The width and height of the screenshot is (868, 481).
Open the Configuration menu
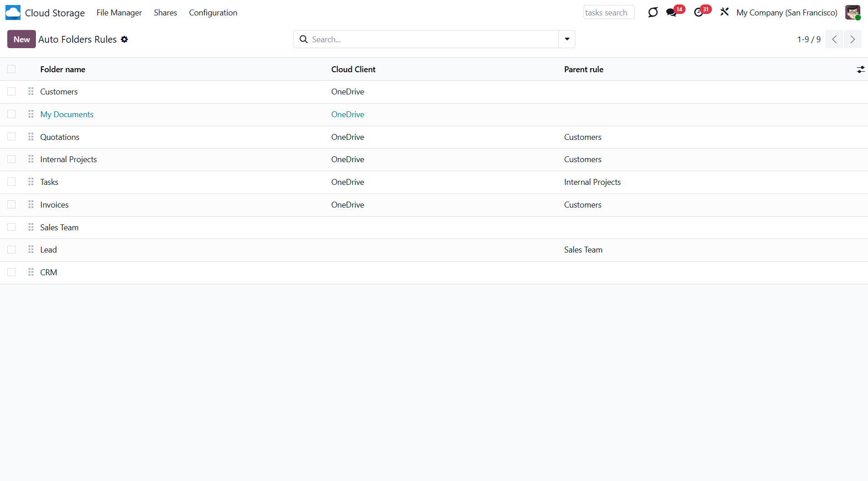[213, 13]
